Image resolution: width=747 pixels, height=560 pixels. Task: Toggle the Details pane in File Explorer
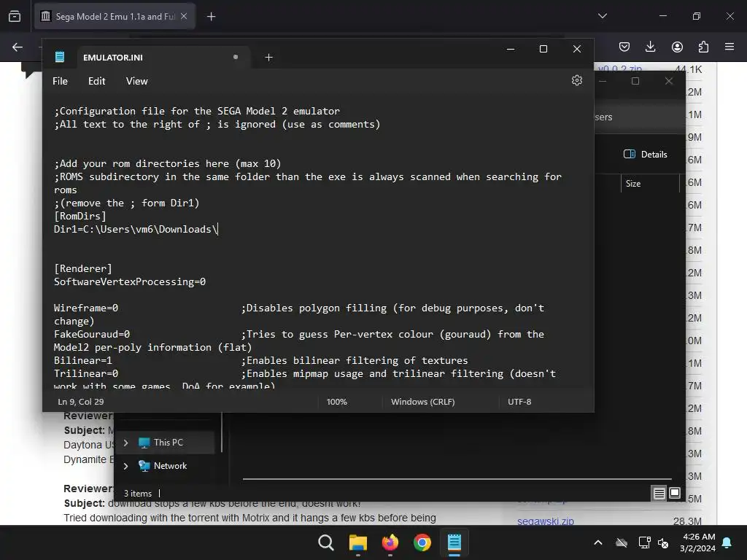click(645, 155)
